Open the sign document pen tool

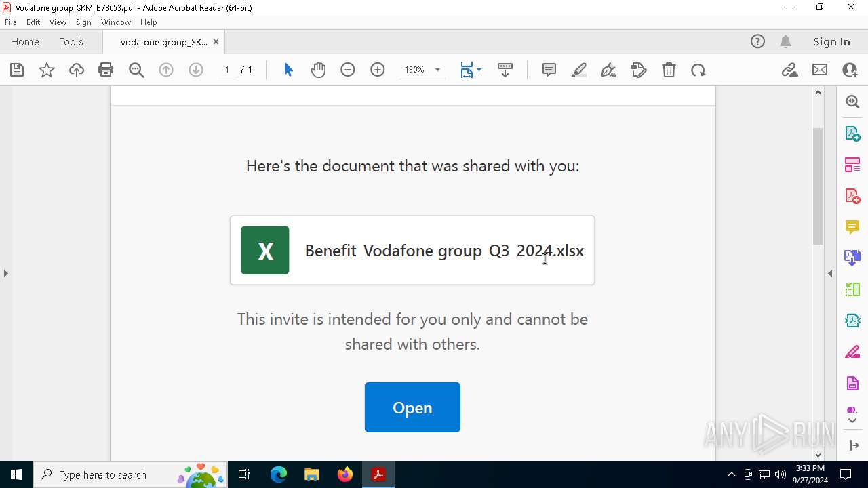[609, 70]
